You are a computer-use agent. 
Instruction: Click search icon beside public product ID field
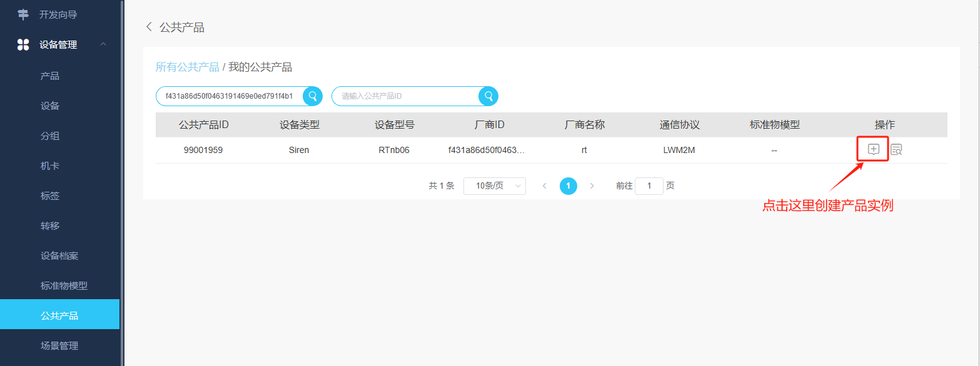click(x=488, y=96)
